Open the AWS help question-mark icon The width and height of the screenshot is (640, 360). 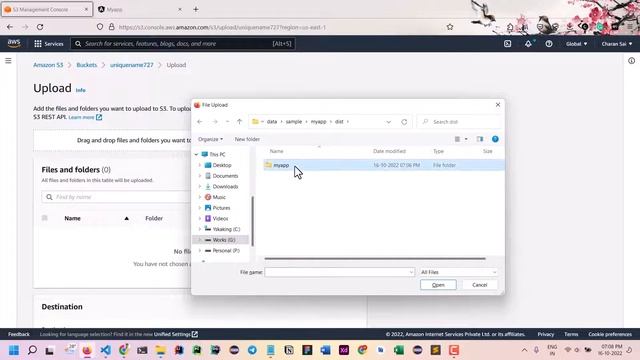pos(549,44)
